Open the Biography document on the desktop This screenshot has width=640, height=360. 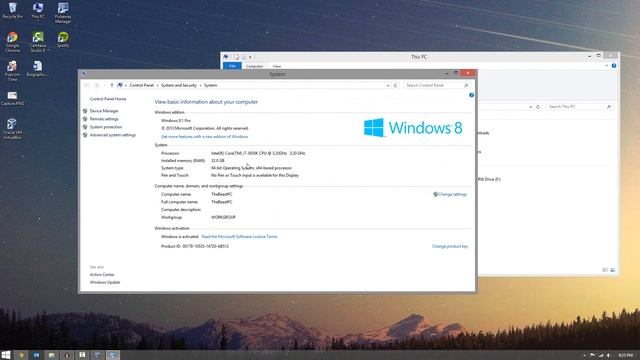point(38,69)
